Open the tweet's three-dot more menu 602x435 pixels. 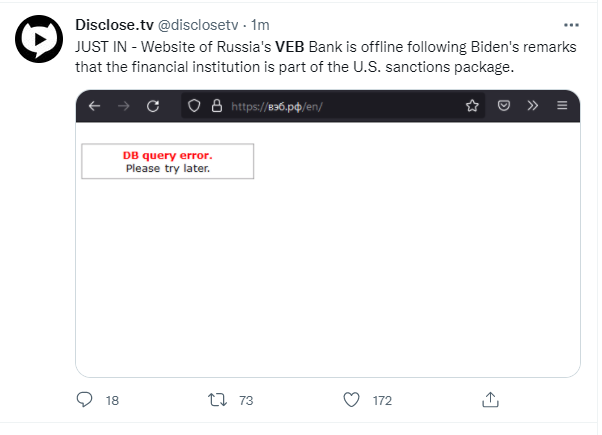tap(571, 25)
